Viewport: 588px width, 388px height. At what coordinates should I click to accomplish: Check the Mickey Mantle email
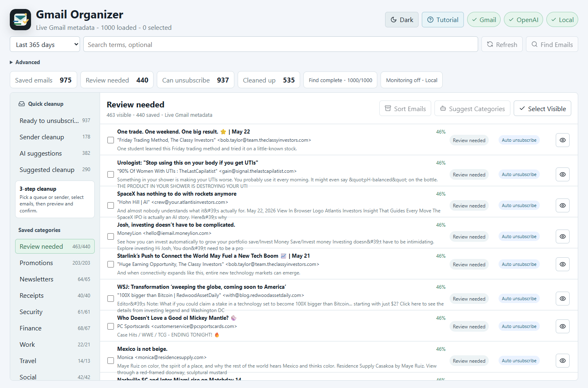[x=111, y=326]
